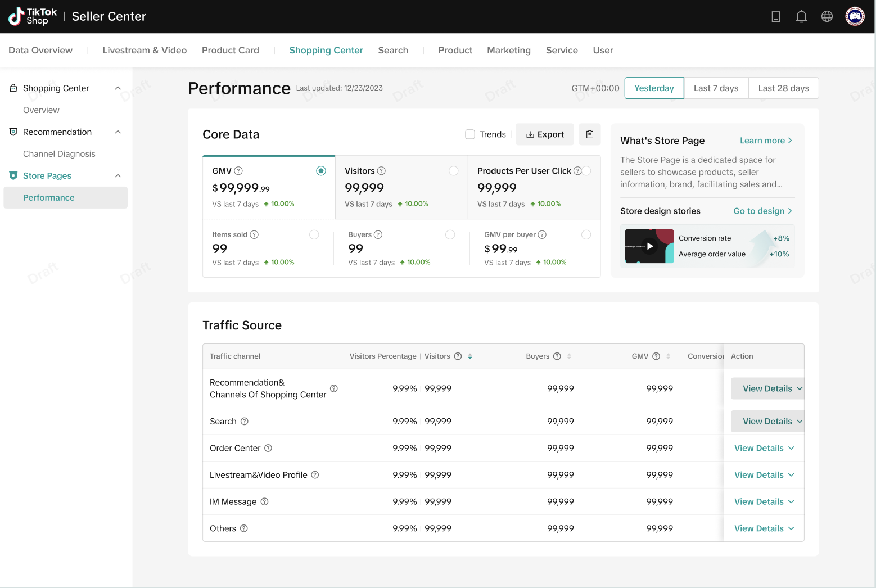
Task: Open the seller profile avatar
Action: point(855,17)
